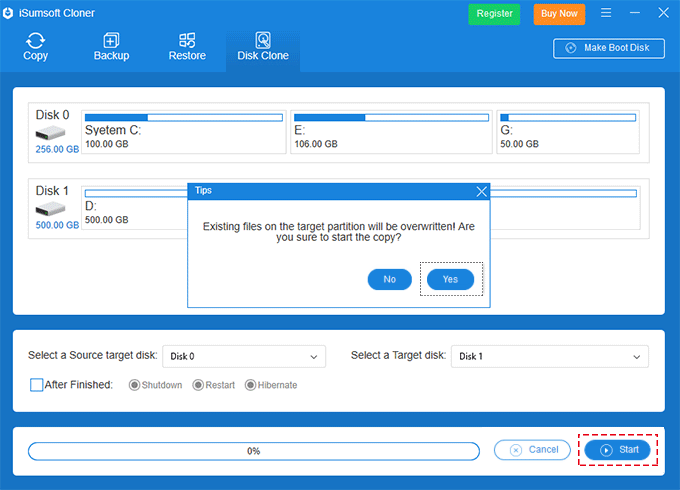Click the 0% progress bar
The image size is (680, 490).
coord(254,451)
